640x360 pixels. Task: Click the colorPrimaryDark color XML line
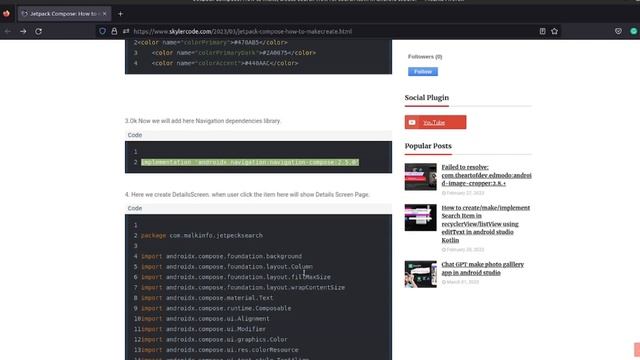(x=233, y=53)
